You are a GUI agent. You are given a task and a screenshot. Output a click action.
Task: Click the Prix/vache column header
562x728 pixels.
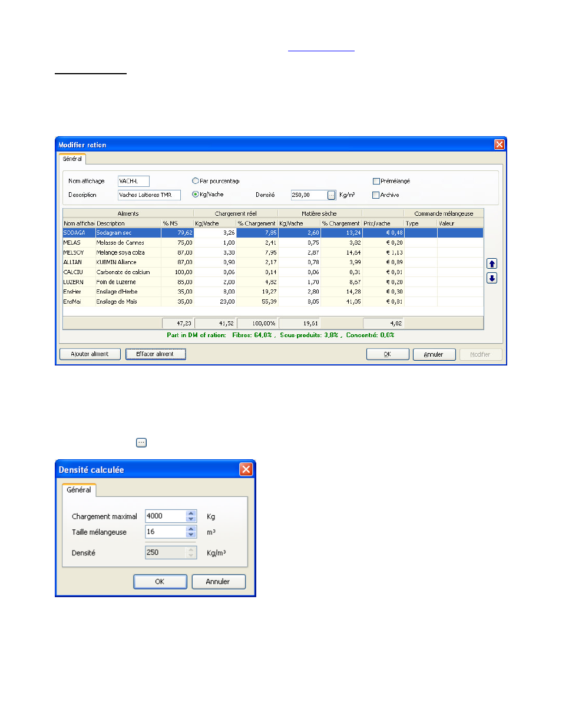click(383, 223)
